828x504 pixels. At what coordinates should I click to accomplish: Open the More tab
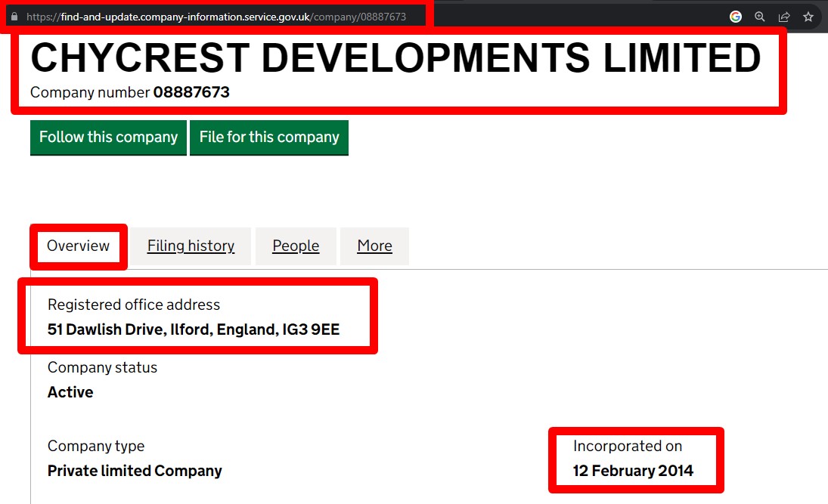(x=374, y=246)
